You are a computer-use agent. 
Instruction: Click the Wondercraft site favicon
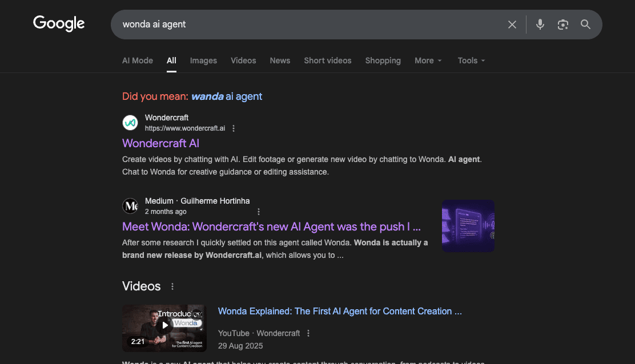[x=130, y=123]
